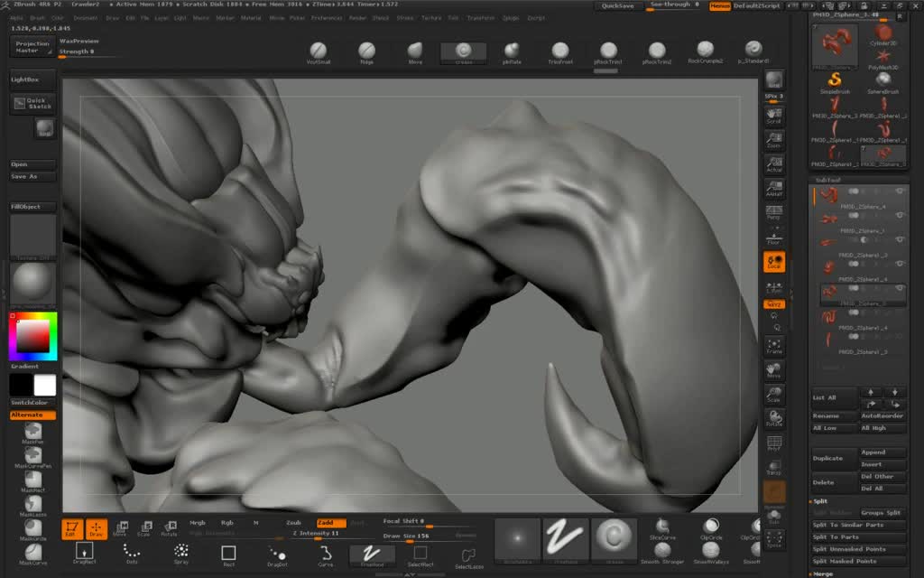Image resolution: width=924 pixels, height=578 pixels.
Task: Toggle the Floor grid
Action: point(773,238)
